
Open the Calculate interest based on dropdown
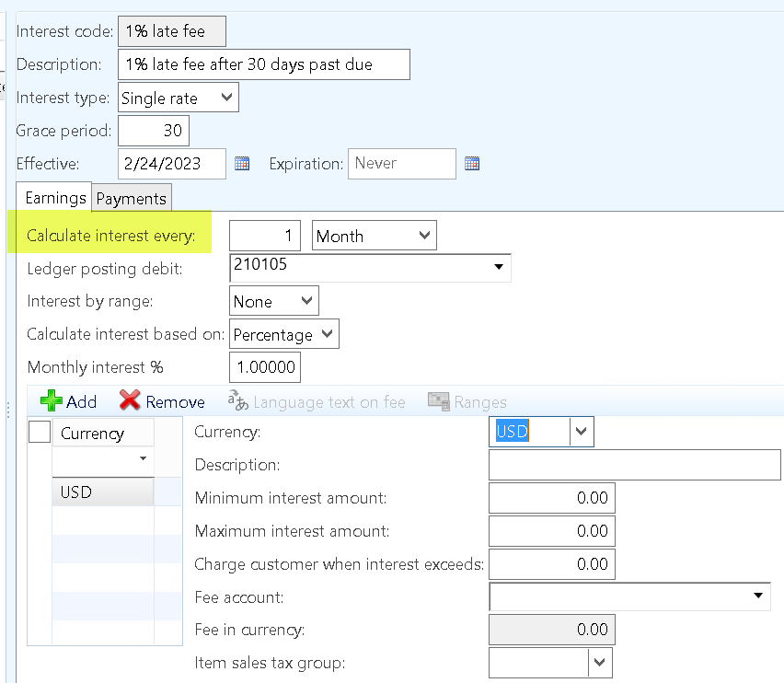coord(328,334)
